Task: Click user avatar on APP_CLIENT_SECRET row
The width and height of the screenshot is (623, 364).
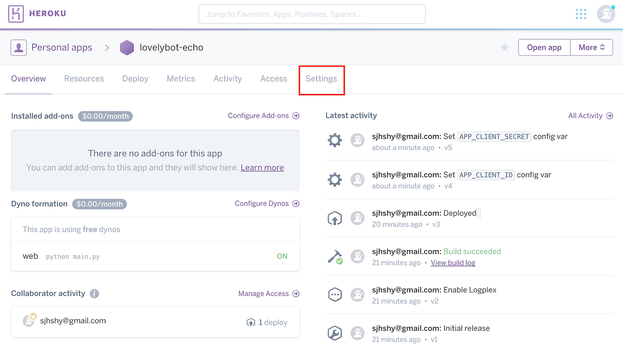Action: (x=358, y=141)
